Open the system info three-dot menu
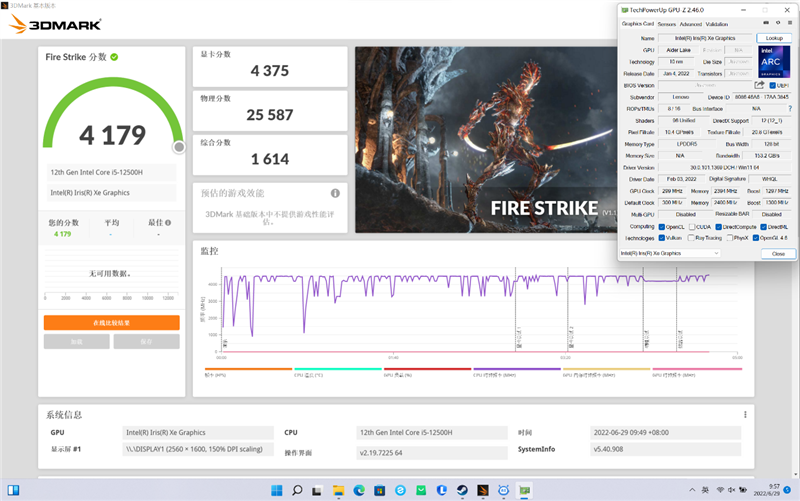Screen dimensions: 800x501 pos(745,414)
